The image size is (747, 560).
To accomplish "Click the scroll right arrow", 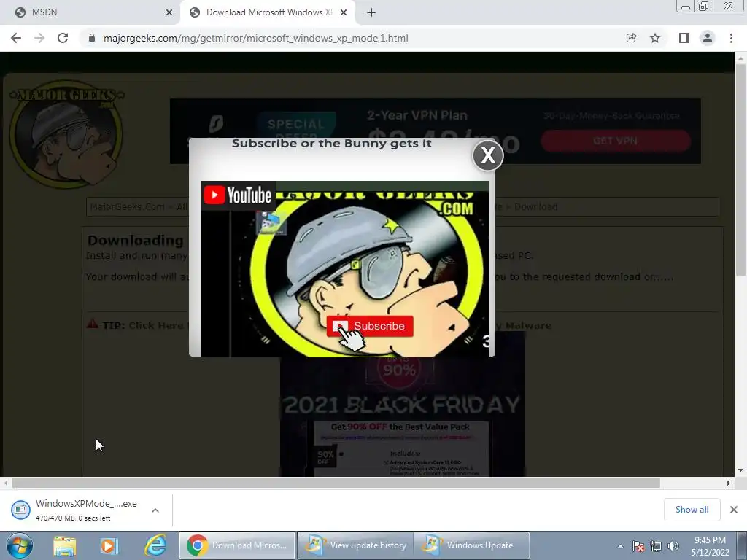I will [x=728, y=483].
